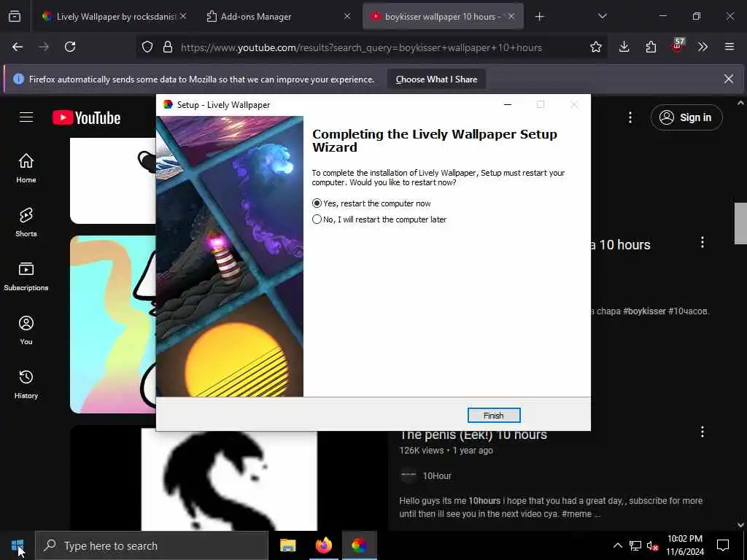Click the Finish button in Setup wizard
Screen dimensions: 747x560
click(494, 415)
